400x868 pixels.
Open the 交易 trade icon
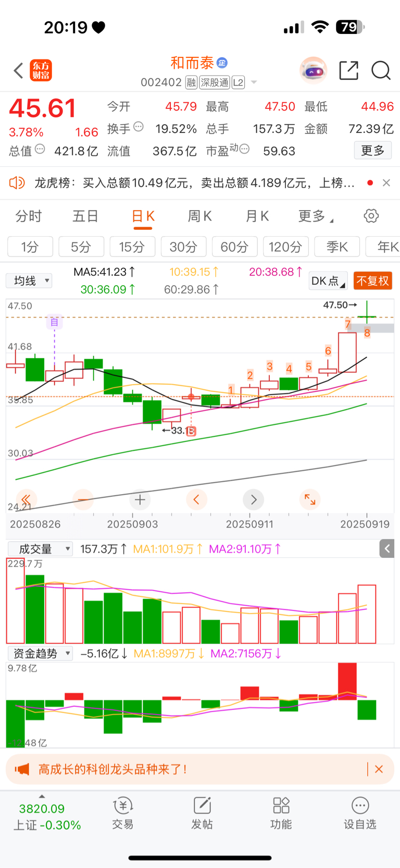tap(123, 814)
